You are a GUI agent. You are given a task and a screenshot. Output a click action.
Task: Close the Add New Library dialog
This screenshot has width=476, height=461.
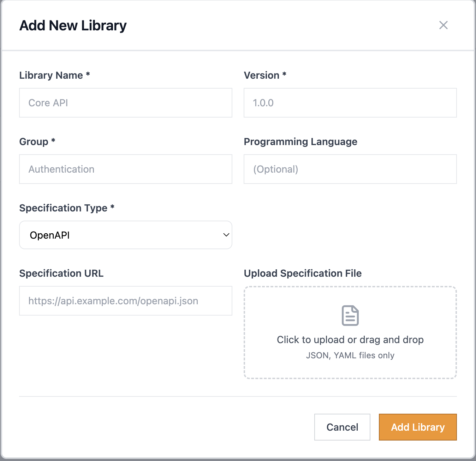click(x=443, y=25)
